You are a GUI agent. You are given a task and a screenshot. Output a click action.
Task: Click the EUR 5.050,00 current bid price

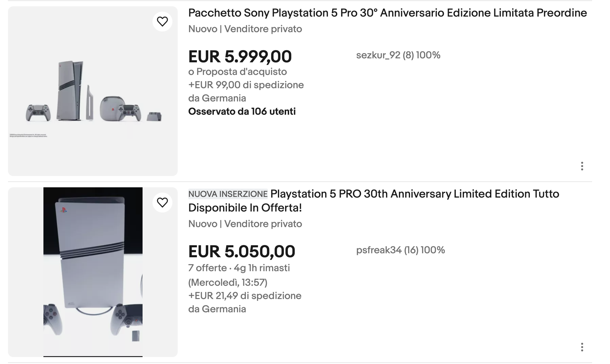coord(241,251)
